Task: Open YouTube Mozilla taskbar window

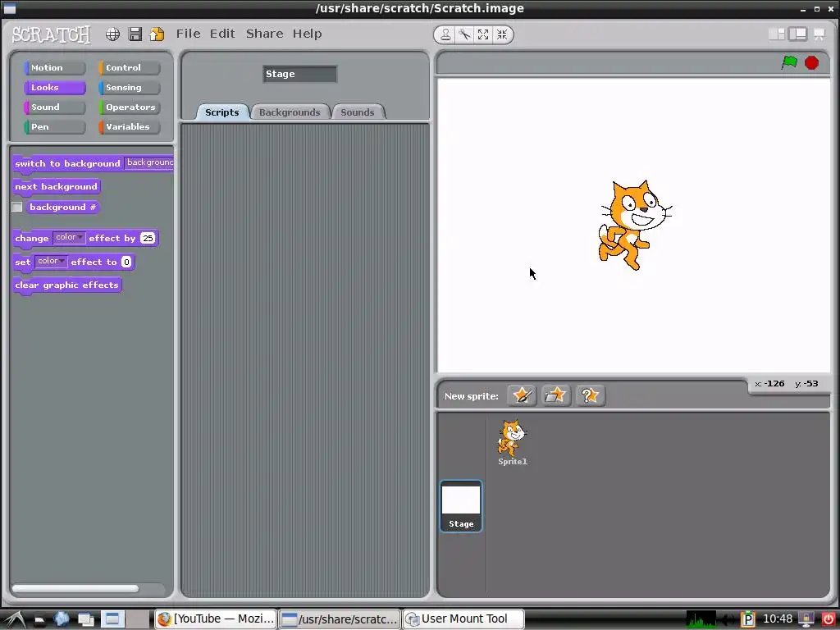Action: [x=216, y=619]
